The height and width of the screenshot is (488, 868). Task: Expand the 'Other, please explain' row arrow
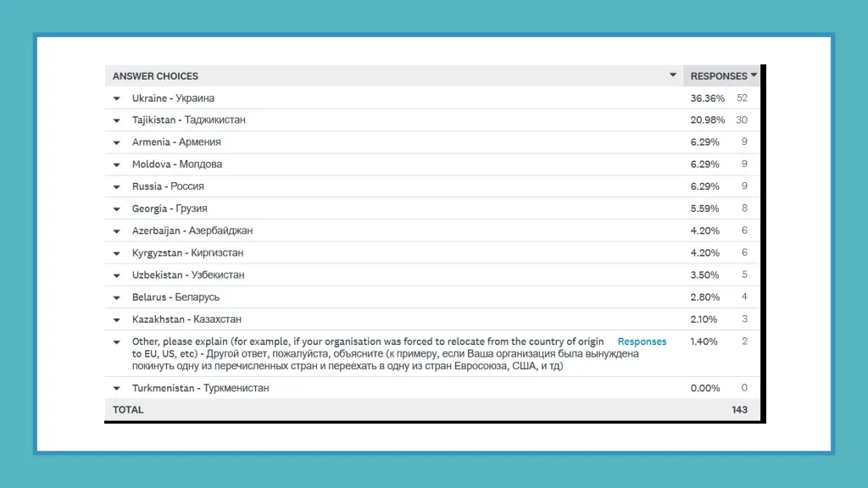point(117,342)
